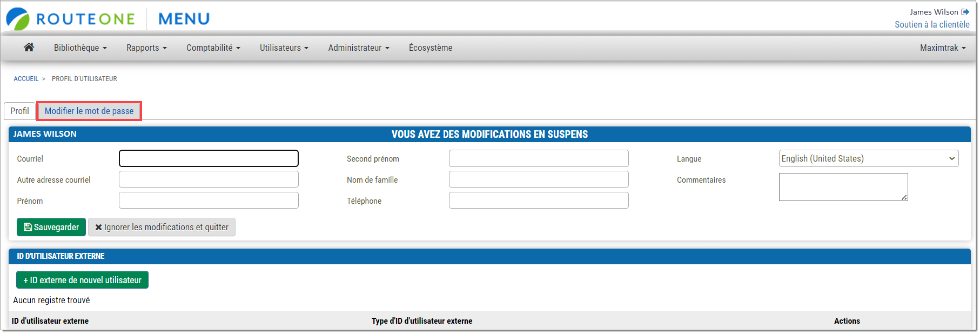Switch to Modifier le mot de passe tab
Screen dimensions: 980x334
[x=89, y=111]
